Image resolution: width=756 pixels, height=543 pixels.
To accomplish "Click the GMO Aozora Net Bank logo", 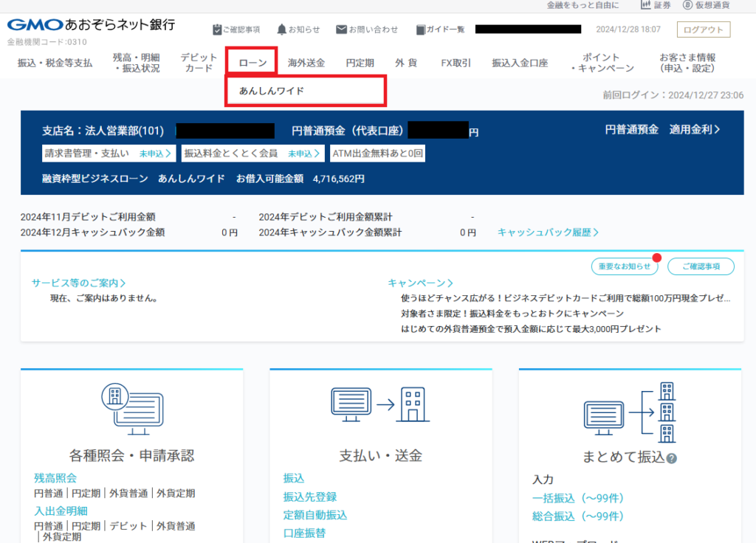I will (91, 25).
